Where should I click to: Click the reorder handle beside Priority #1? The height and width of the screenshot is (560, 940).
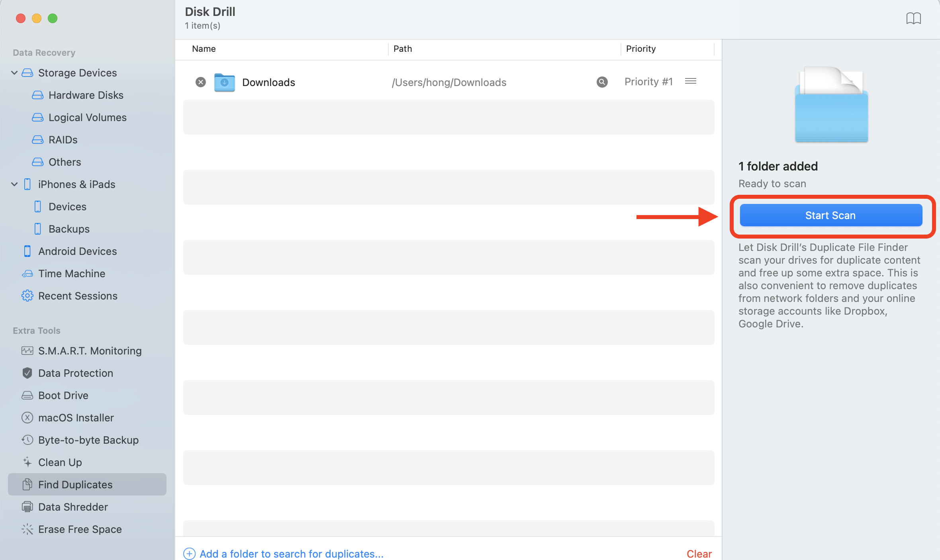pos(691,81)
